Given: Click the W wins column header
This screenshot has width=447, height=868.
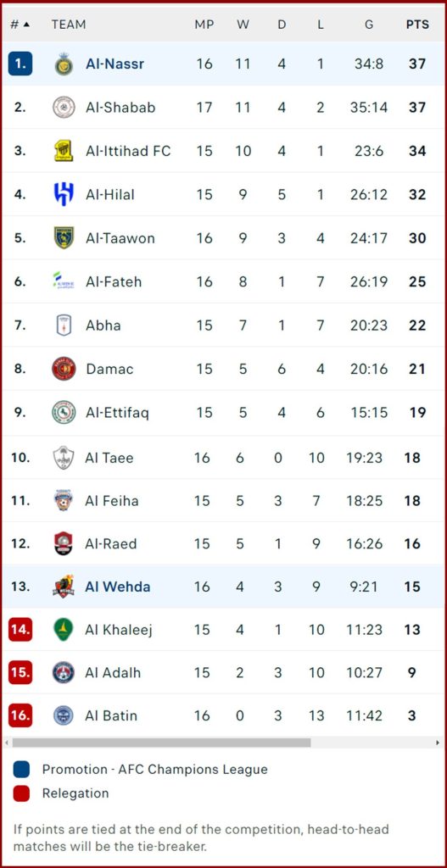Looking at the screenshot, I should (x=243, y=25).
